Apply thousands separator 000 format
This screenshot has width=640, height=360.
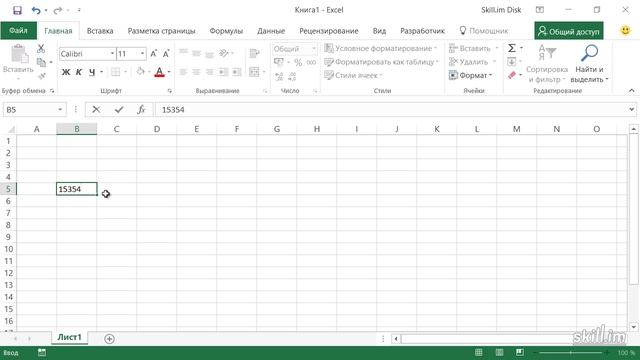311,62
